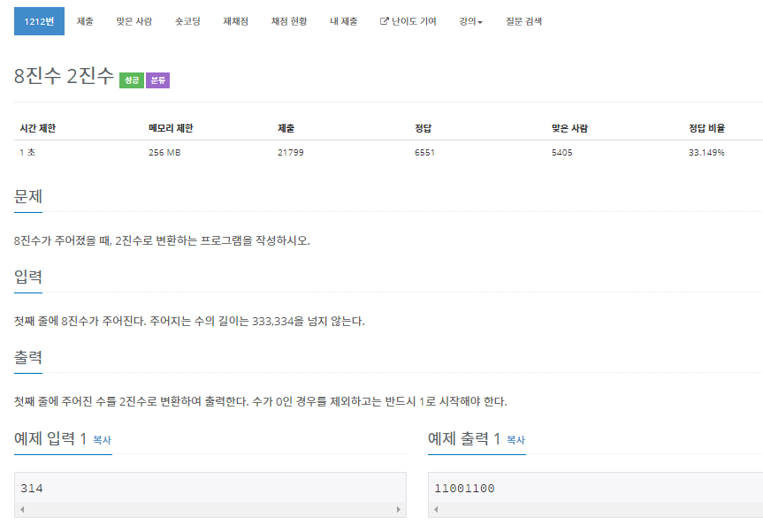Click the external-link icon beside 난이도 기여

[384, 21]
